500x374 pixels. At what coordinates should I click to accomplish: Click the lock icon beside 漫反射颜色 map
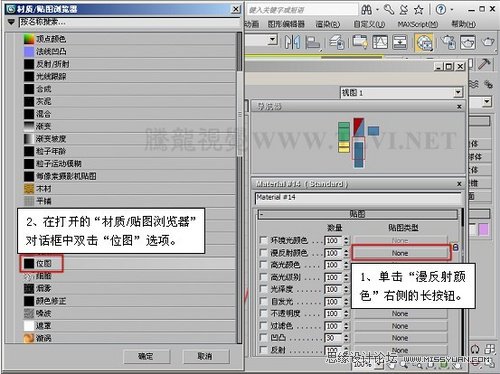point(455,247)
